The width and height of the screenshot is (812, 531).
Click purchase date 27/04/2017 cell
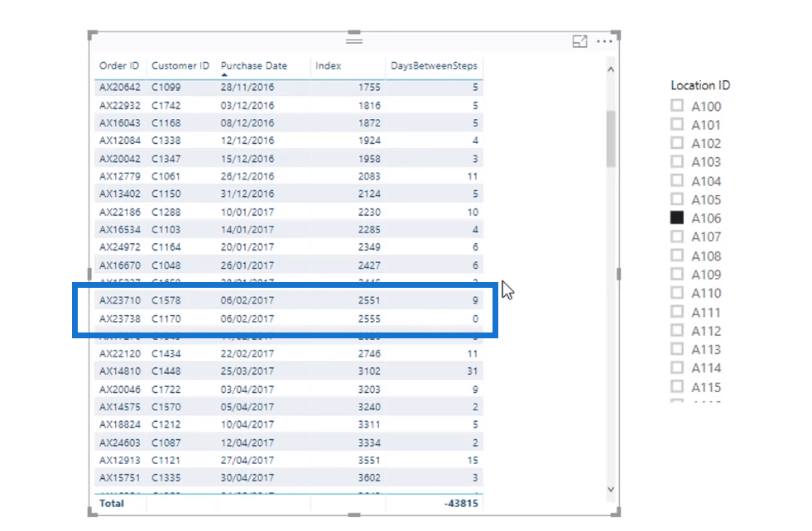pyautogui.click(x=247, y=460)
